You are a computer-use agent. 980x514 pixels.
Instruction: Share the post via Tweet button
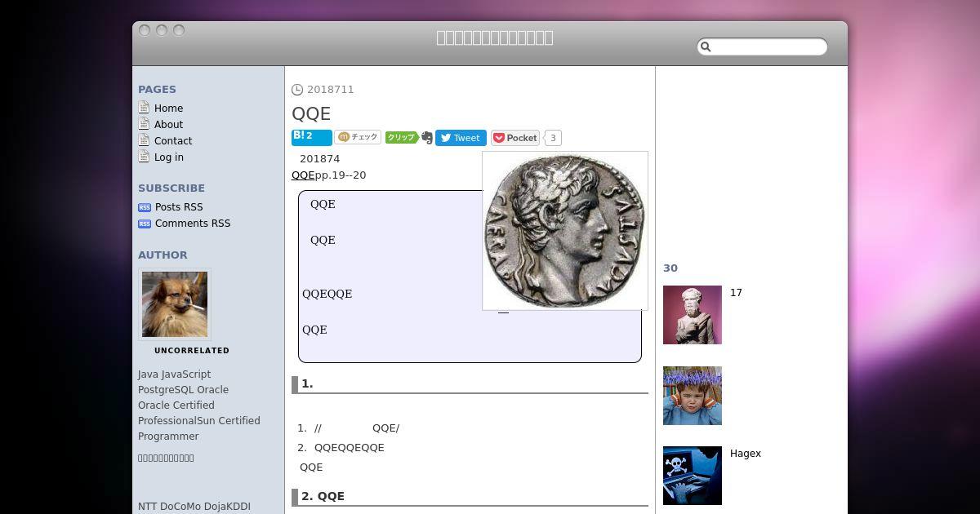pos(461,138)
